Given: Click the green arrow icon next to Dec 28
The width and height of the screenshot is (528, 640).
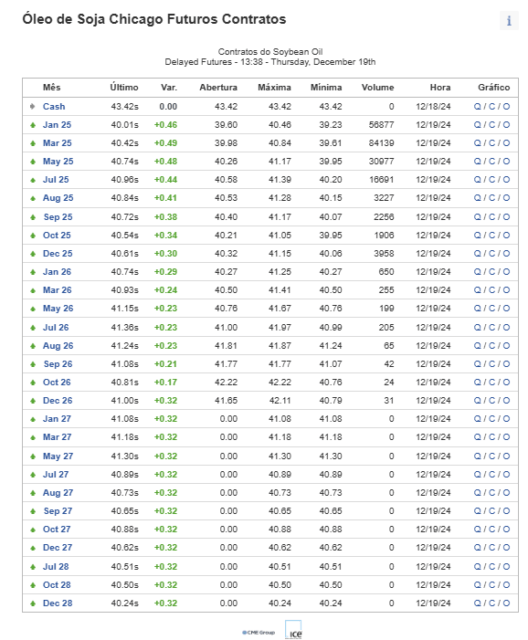Looking at the screenshot, I should [x=33, y=604].
